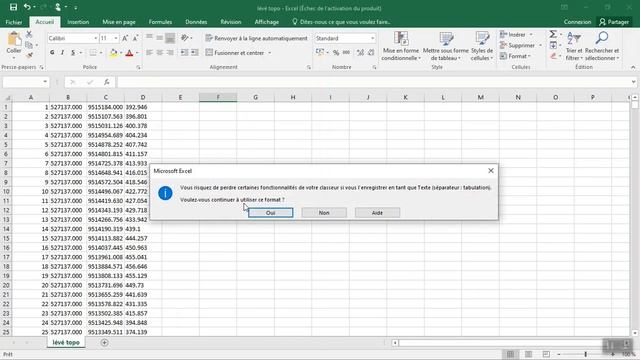The height and width of the screenshot is (360, 640).
Task: Select column F header
Action: point(218,97)
